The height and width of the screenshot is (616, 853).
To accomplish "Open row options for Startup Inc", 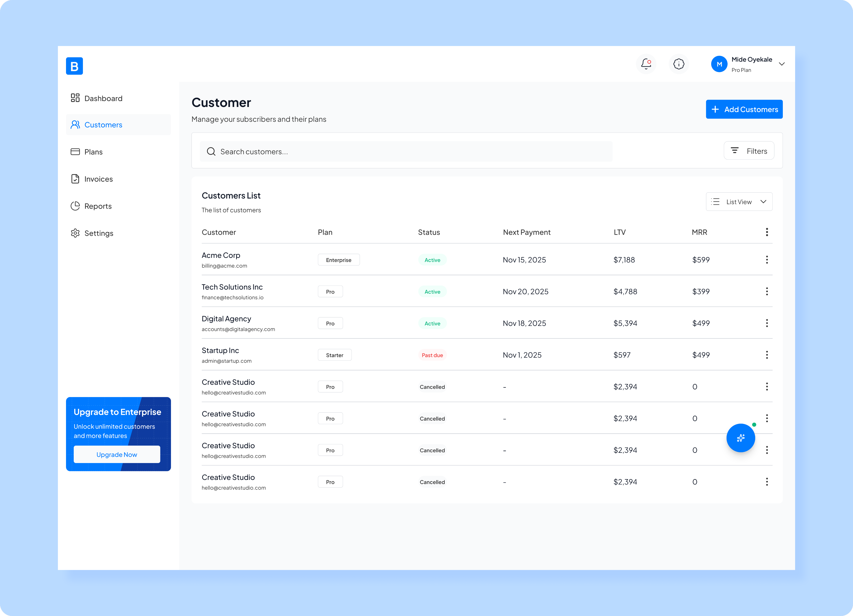I will pos(767,355).
